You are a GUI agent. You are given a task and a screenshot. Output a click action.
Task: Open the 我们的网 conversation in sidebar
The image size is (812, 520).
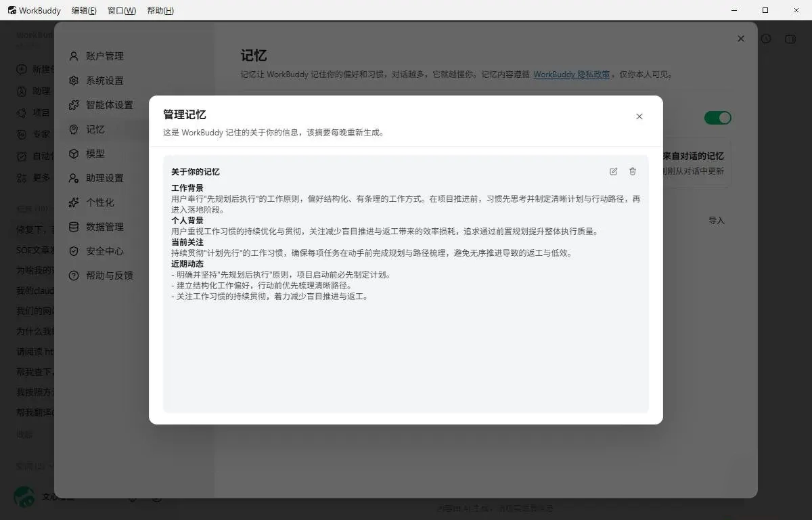tap(35, 311)
